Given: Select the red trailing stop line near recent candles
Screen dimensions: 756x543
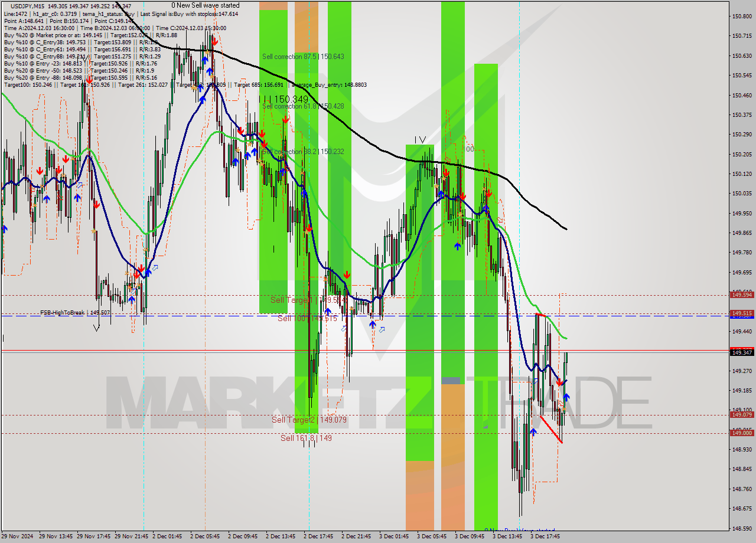Looking at the screenshot, I should (x=551, y=430).
